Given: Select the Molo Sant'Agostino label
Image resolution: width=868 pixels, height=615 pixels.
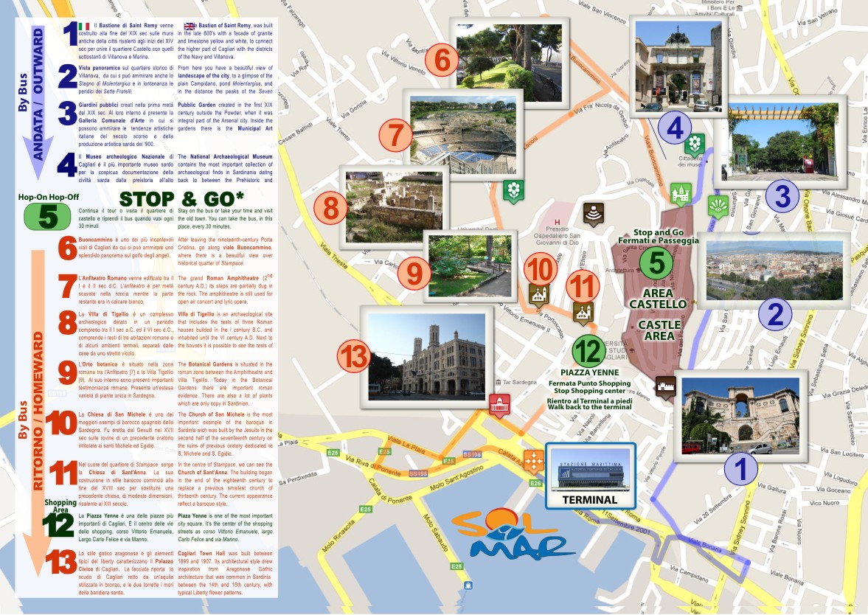Looking at the screenshot, I should [x=456, y=479].
